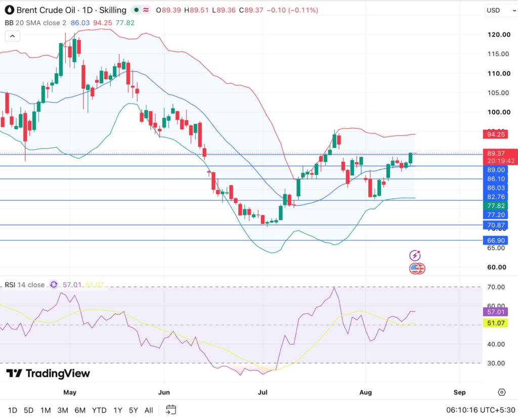Click the Sep label on time axis
This screenshot has width=518, height=420.
pos(459,392)
